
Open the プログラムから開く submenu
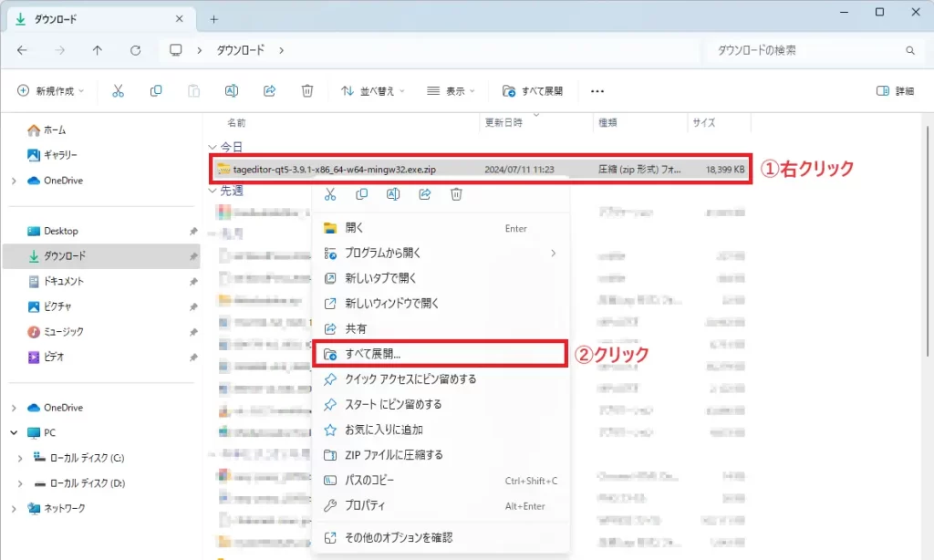click(x=383, y=253)
